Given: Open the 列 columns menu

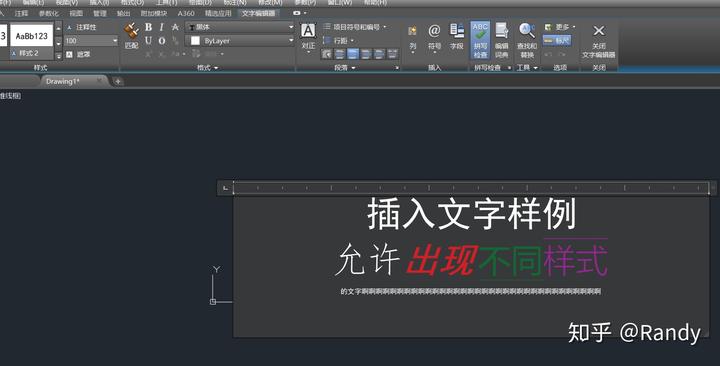Looking at the screenshot, I should click(412, 39).
